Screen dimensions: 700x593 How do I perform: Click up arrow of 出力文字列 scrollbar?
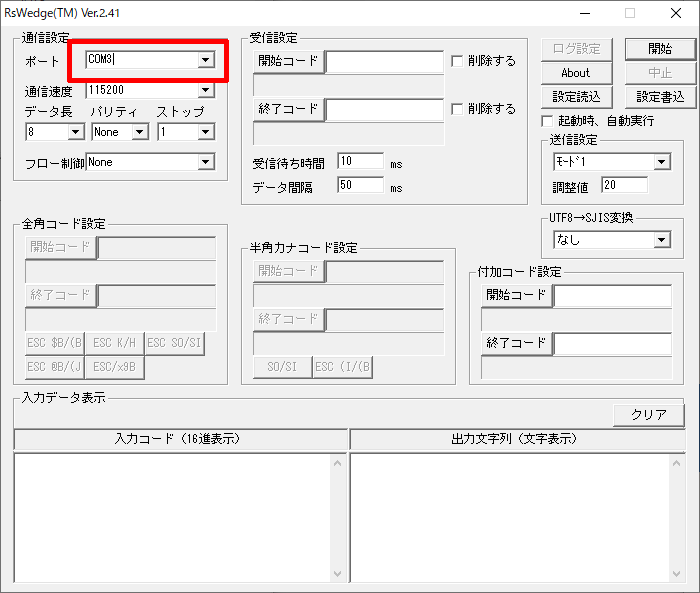(x=676, y=464)
